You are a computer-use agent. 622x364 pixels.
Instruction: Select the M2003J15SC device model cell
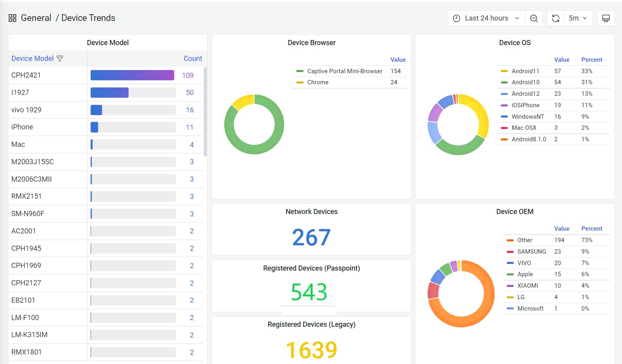(47, 162)
